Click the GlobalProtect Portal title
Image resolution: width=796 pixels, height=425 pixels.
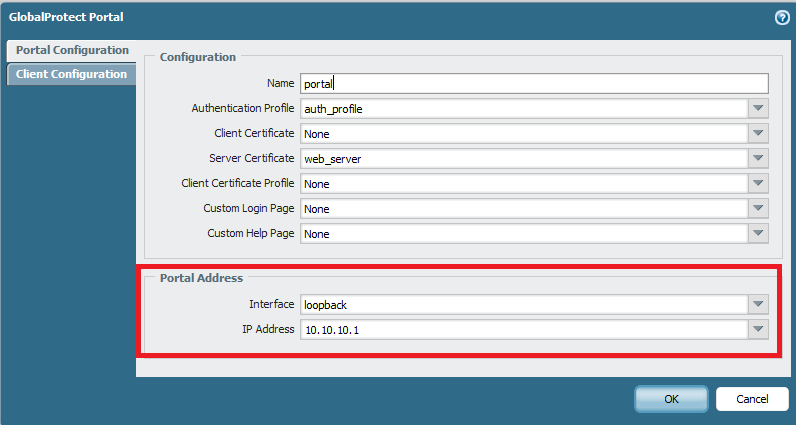(x=66, y=17)
